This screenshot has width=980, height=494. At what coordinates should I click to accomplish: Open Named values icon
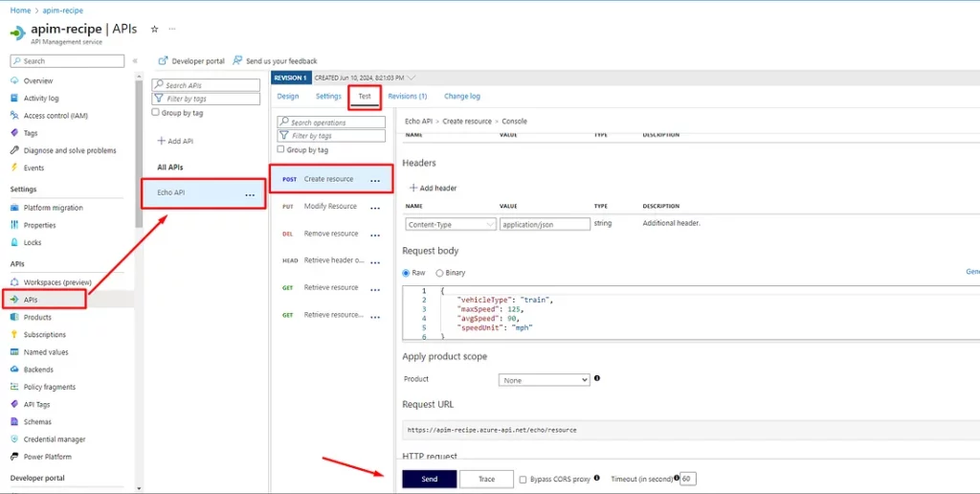pyautogui.click(x=14, y=352)
